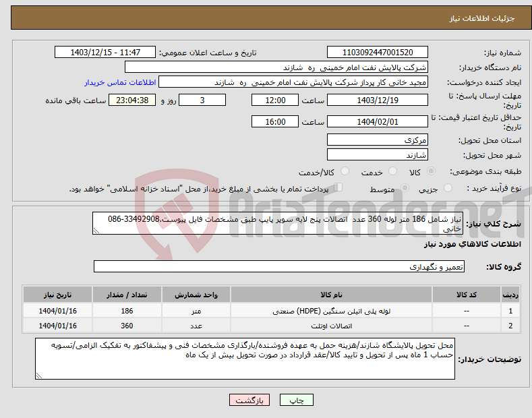Click the شرح کلی نیاز description text area
Screen dimensions: 532x418
(278, 223)
